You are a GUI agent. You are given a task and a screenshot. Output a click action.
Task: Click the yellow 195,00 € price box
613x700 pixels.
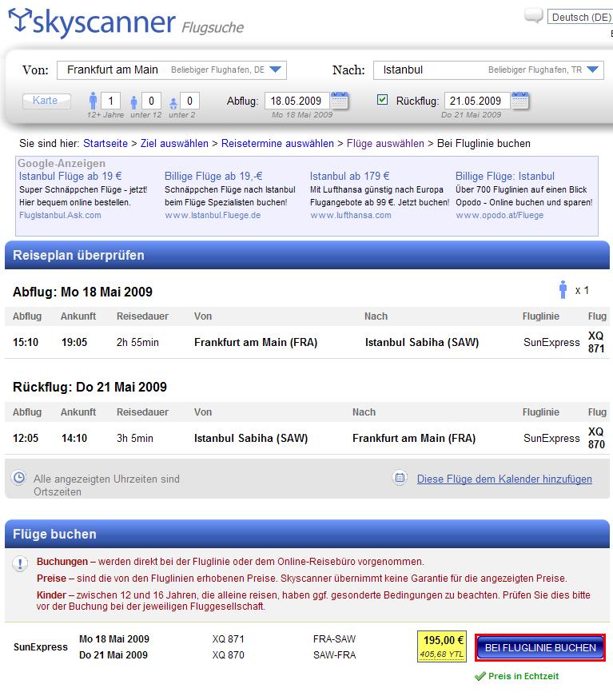(443, 646)
